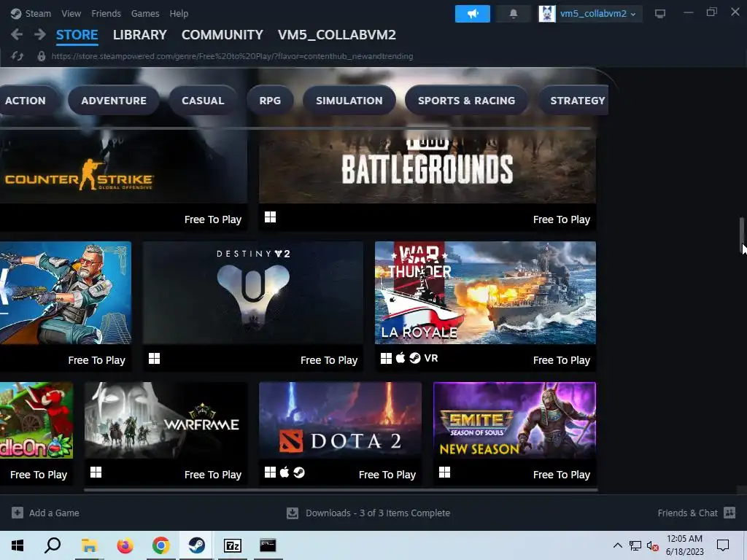Open the Games menu
Viewport: 747px width, 560px height.
pyautogui.click(x=145, y=13)
